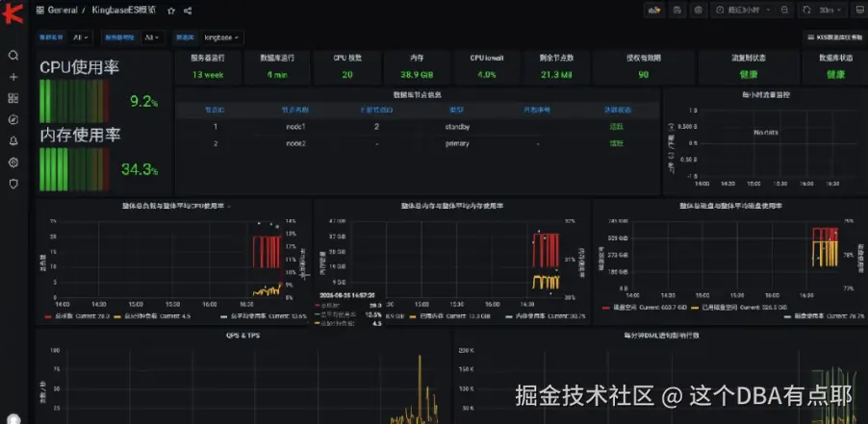Click the 21.3 Mil stat value
Image resolution: width=868 pixels, height=424 pixels.
pos(556,75)
